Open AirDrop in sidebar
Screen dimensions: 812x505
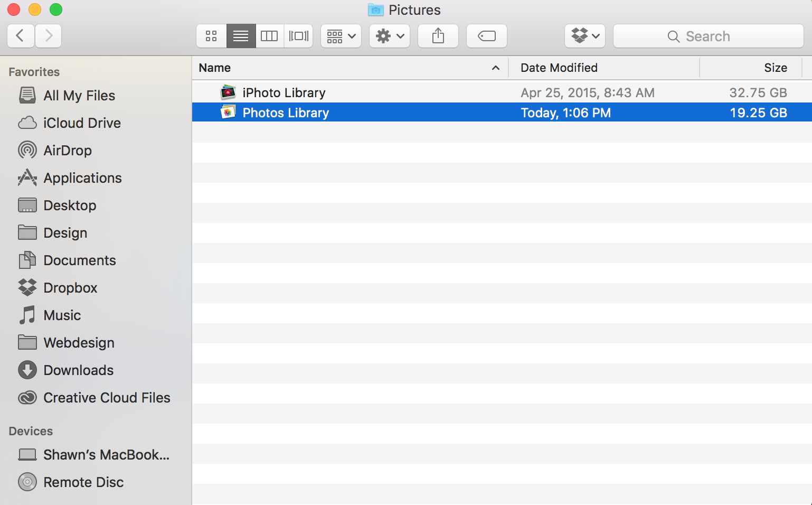pyautogui.click(x=68, y=151)
